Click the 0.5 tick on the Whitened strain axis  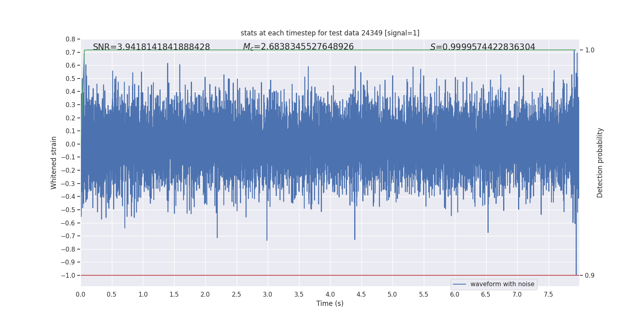click(x=70, y=78)
